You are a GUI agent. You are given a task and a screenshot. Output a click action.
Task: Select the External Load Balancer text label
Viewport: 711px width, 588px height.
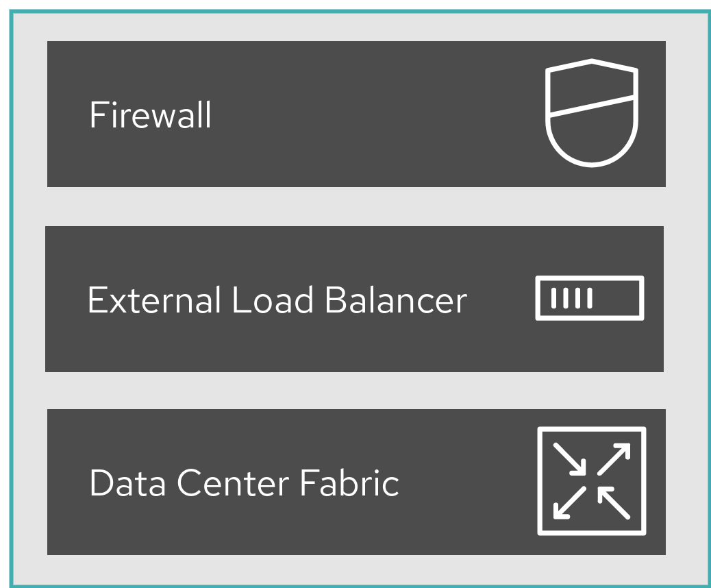point(277,300)
